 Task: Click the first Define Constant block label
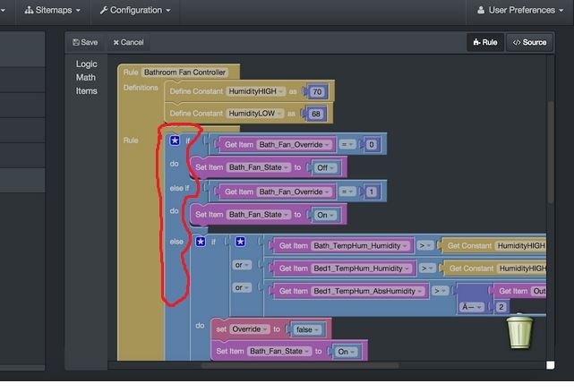pos(196,91)
